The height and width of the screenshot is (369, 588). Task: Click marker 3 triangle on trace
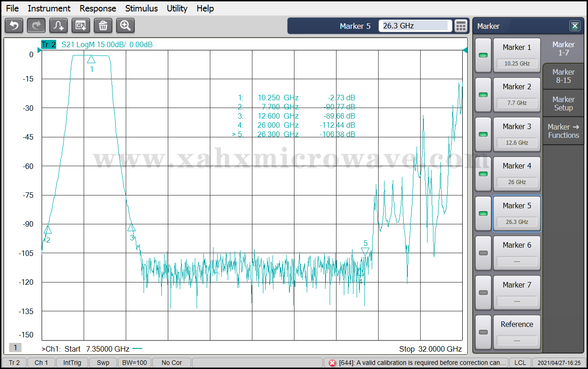131,228
